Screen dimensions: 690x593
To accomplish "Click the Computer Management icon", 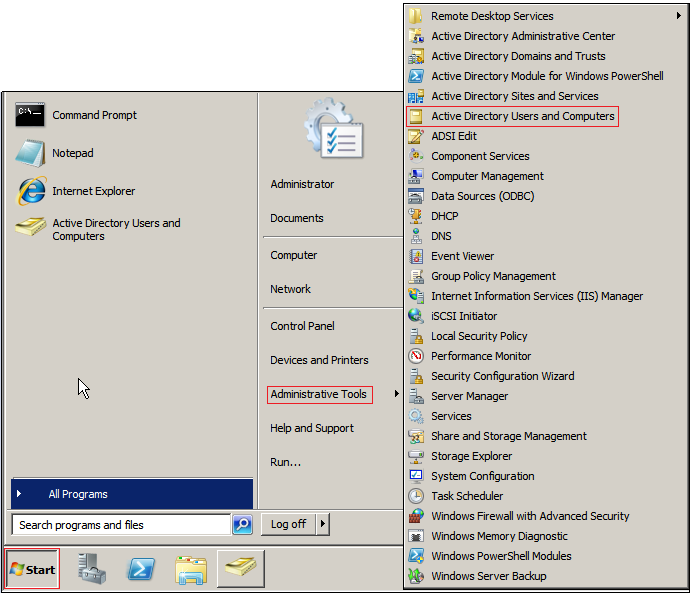I will coord(416,176).
